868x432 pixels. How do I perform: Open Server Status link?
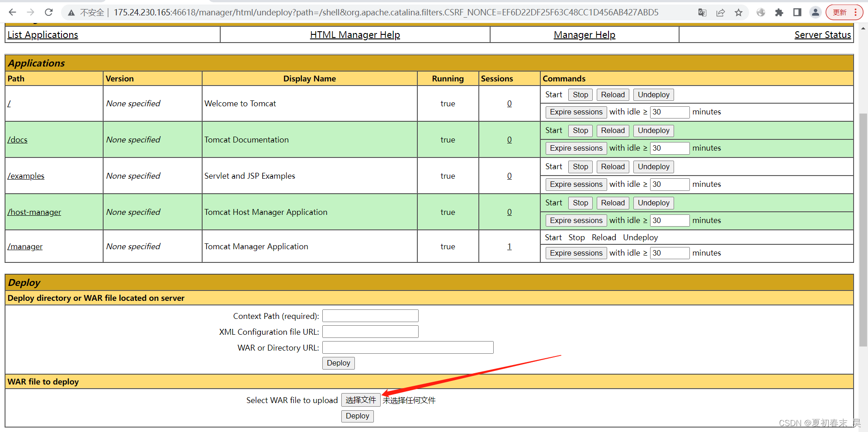coord(823,35)
